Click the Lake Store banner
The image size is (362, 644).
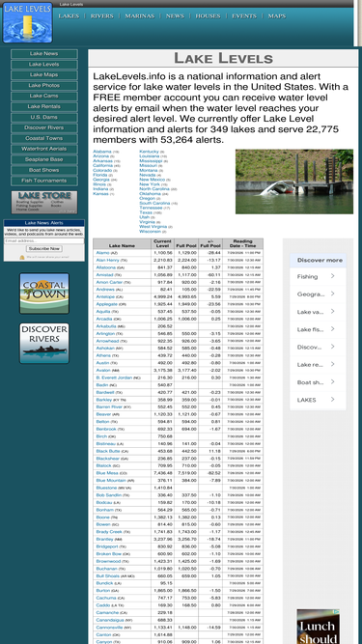tap(44, 202)
